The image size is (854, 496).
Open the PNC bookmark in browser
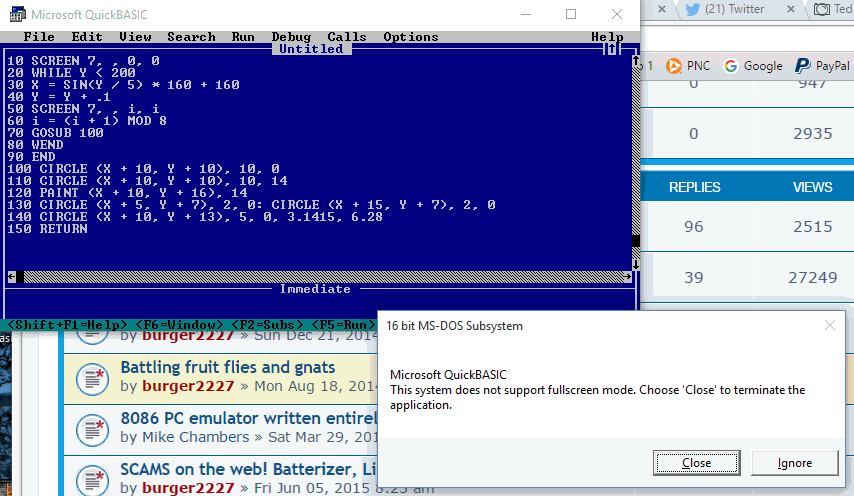point(688,66)
